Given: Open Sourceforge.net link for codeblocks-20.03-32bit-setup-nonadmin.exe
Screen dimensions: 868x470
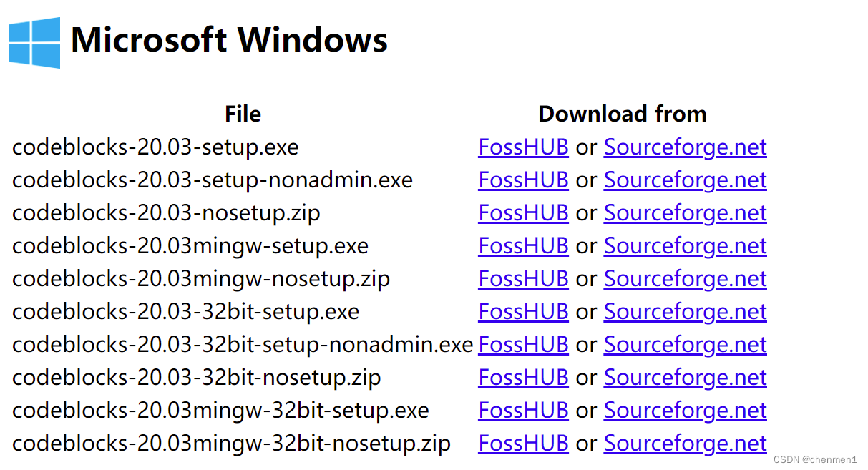Looking at the screenshot, I should [x=685, y=344].
